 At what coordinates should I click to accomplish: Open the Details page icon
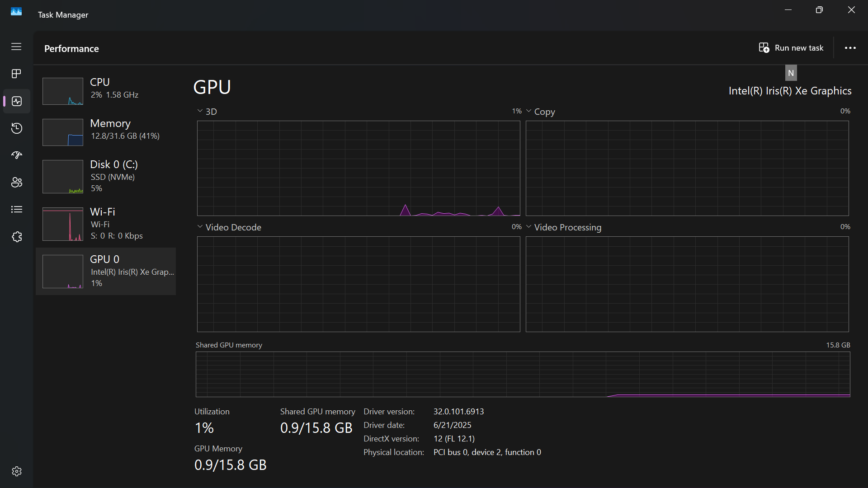point(16,209)
